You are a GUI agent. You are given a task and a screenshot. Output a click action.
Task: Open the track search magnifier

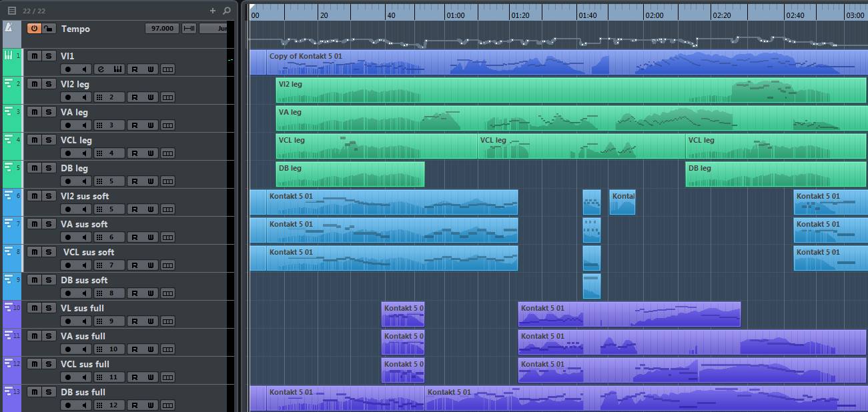click(227, 11)
